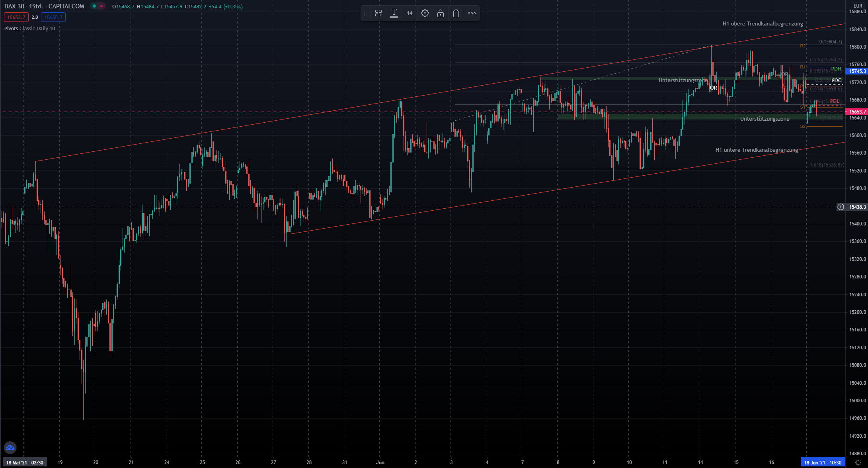Viewport: 868px width, 468px height.
Task: Open more options ellipsis menu
Action: coord(472,13)
